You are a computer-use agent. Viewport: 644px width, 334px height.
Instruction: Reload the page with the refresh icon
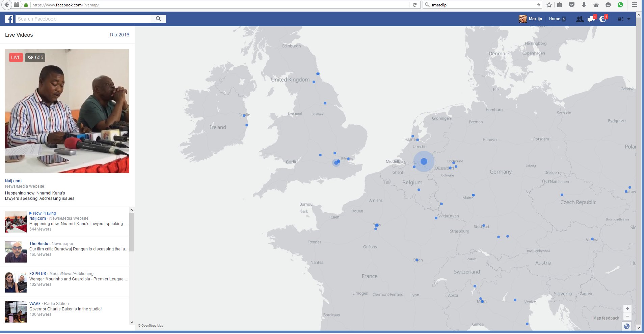(x=414, y=5)
